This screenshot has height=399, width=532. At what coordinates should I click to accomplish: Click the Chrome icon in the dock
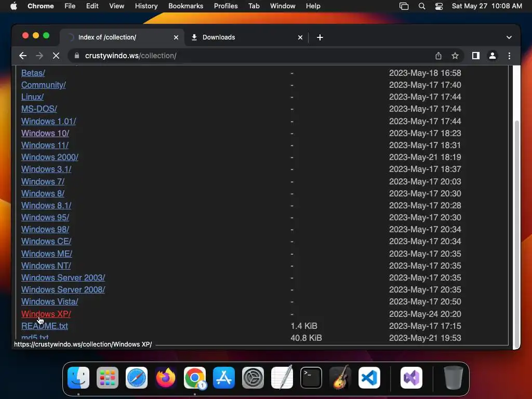(195, 378)
